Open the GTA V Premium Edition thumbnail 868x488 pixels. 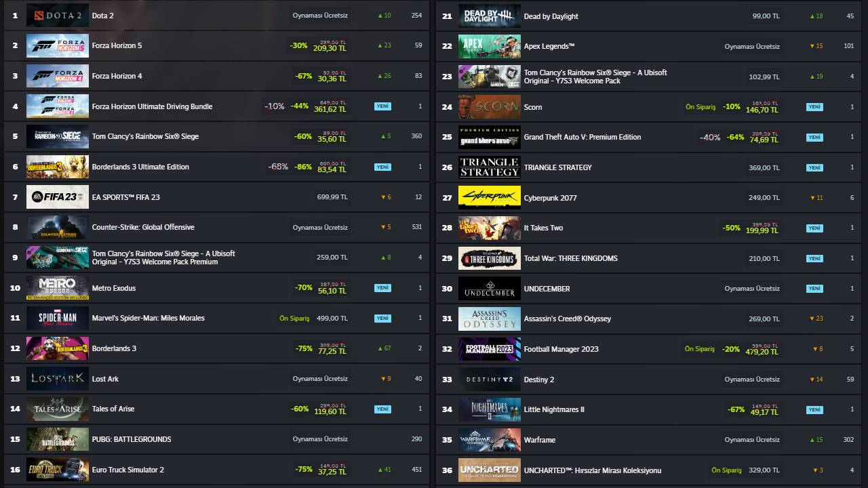pyautogui.click(x=490, y=137)
